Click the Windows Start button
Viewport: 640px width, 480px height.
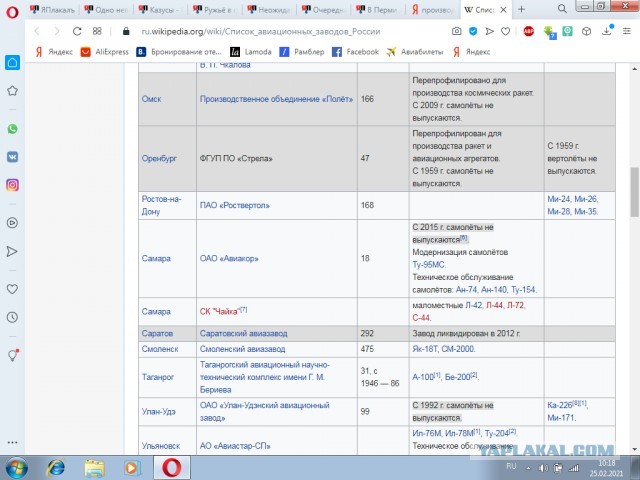[x=16, y=468]
